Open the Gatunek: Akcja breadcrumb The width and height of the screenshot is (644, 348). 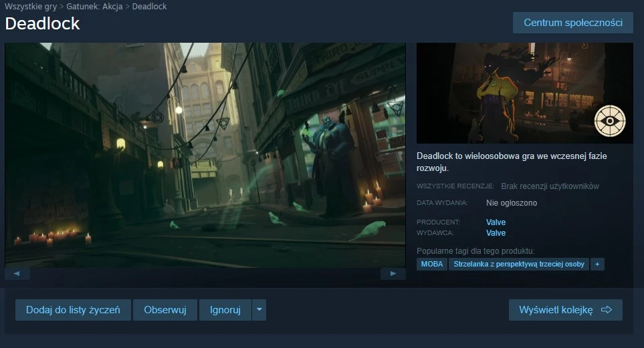pos(94,7)
